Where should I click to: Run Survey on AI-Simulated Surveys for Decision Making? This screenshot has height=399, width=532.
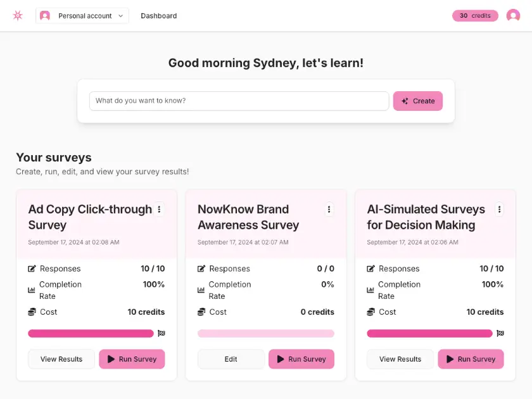tap(471, 359)
